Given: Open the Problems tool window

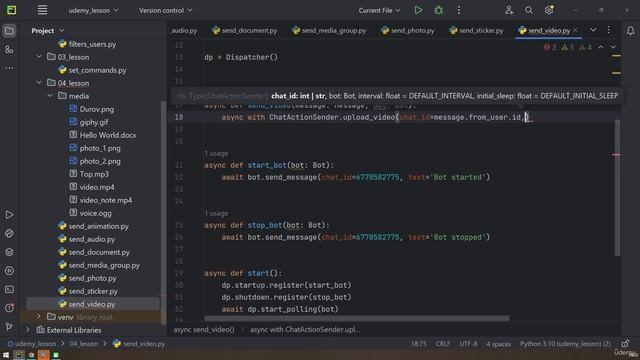Looking at the screenshot, I should click(x=9, y=308).
